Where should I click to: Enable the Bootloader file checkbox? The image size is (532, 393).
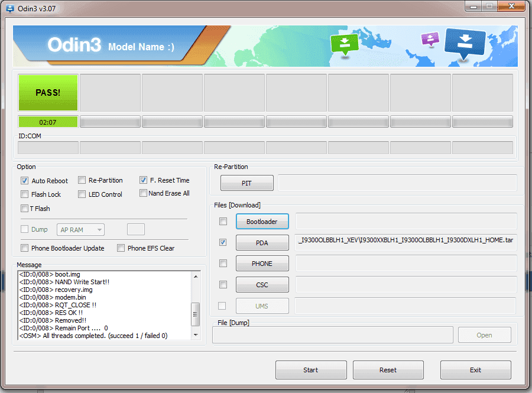click(223, 222)
